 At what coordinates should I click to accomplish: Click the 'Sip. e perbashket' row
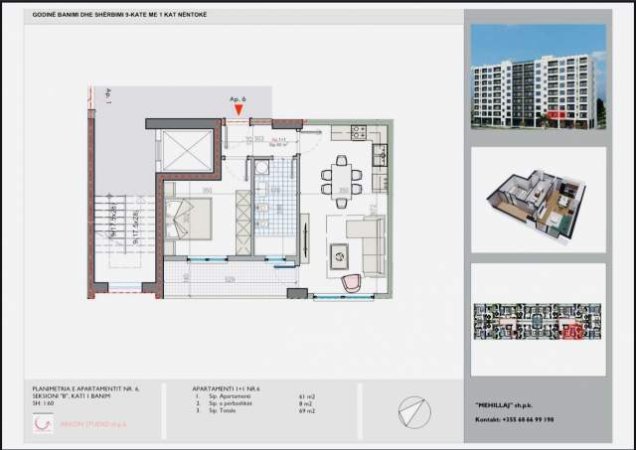[x=256, y=404]
